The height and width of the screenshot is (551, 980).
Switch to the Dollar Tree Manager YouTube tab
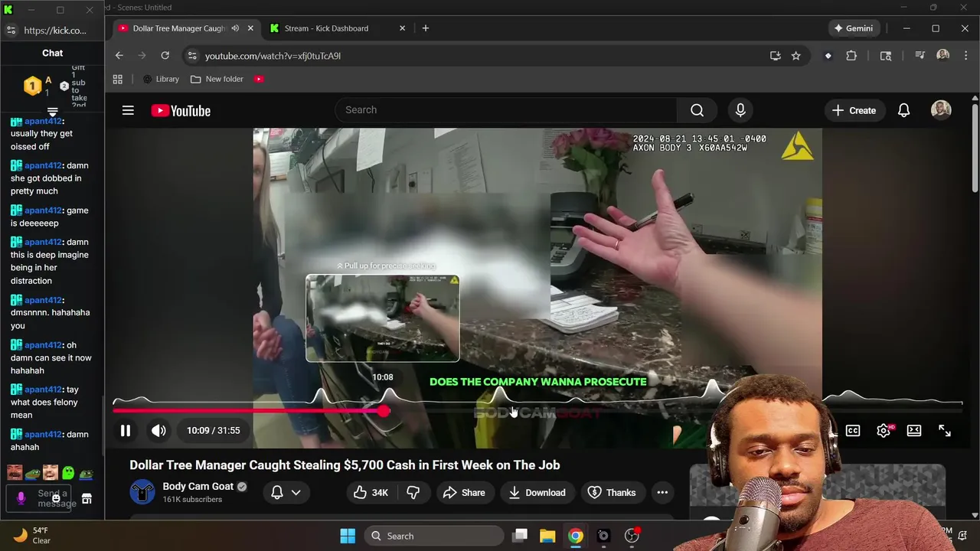[x=179, y=28]
